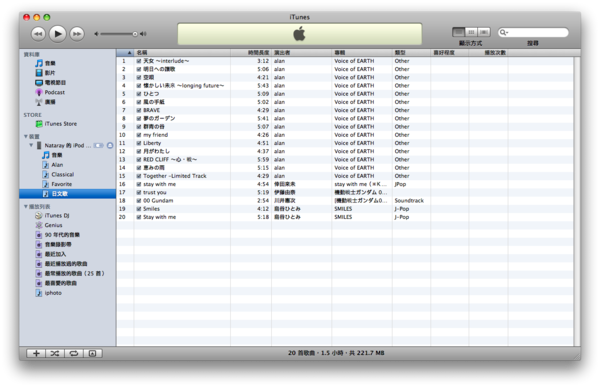Select the Soundtrack genre cell
Image resolution: width=600 pixels, height=387 pixels.
409,201
